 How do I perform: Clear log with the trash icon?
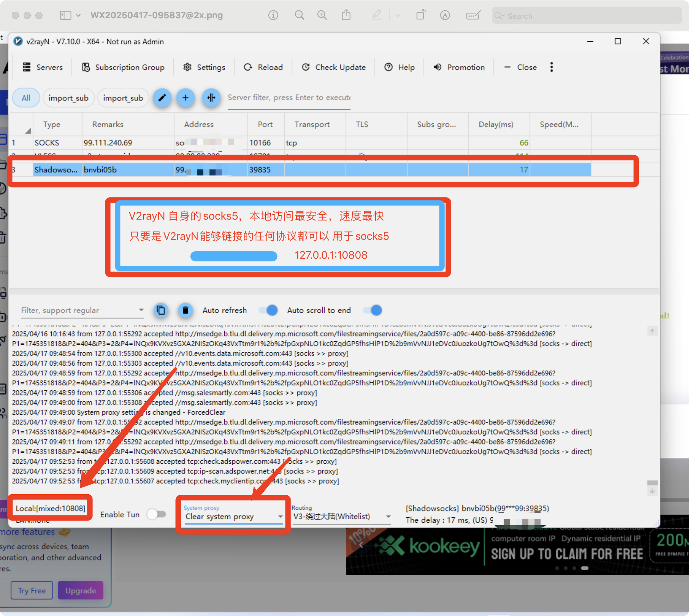(185, 310)
